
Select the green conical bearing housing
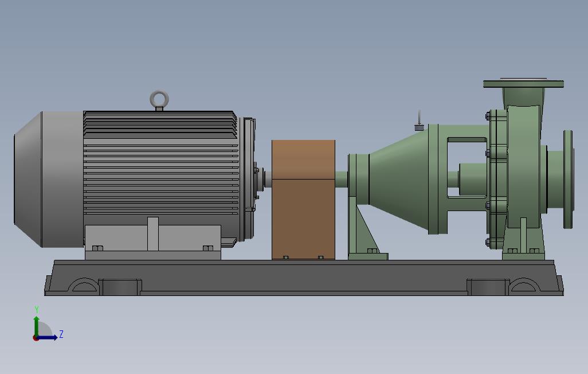pyautogui.click(x=398, y=179)
